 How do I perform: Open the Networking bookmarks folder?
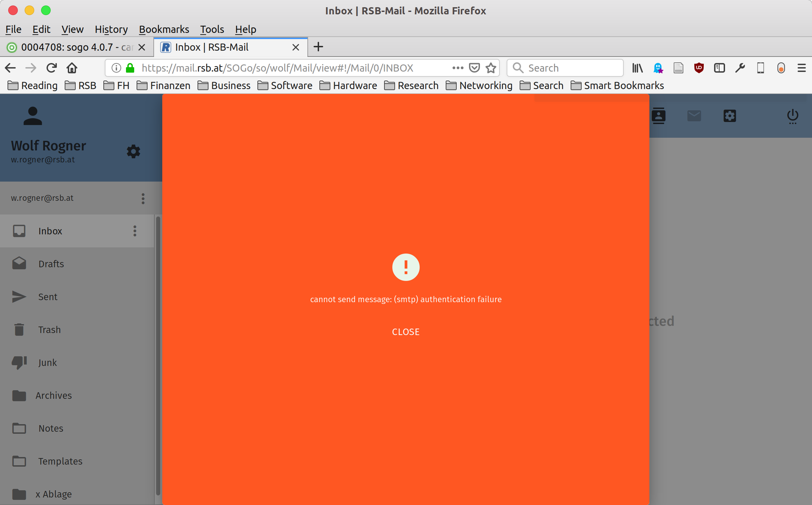tap(479, 85)
